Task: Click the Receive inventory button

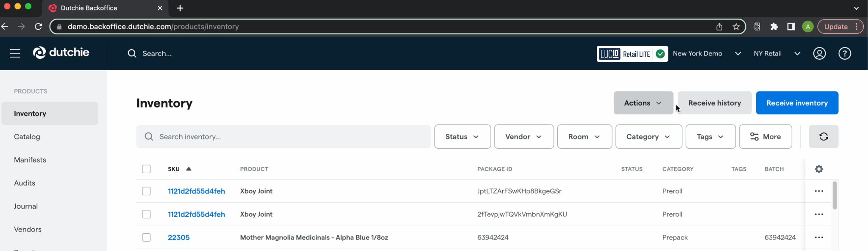Action: tap(796, 103)
